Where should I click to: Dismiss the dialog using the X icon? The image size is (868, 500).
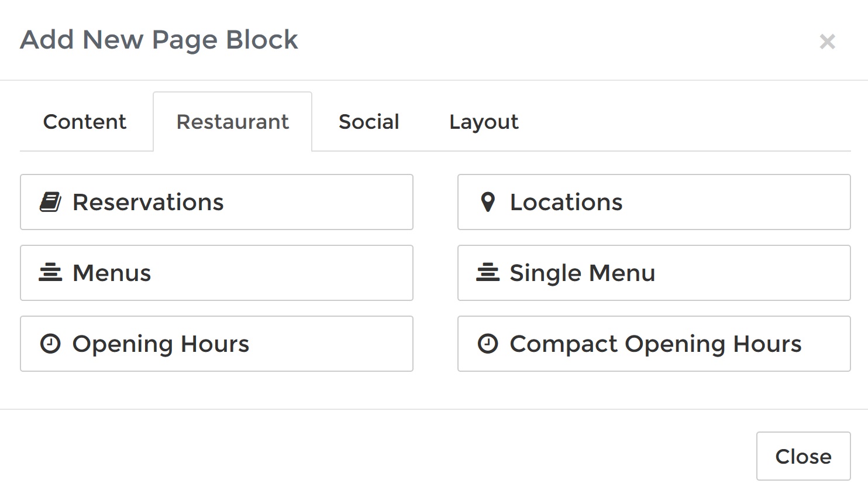tap(828, 42)
